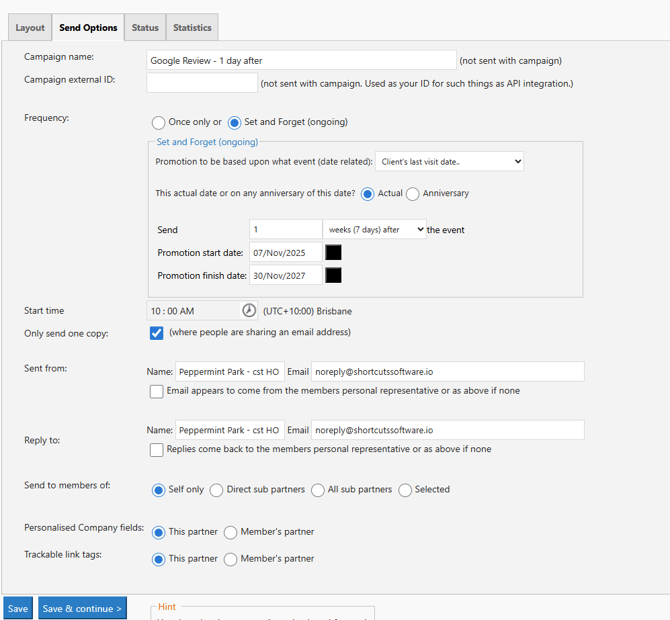Switch to the Layout tab
This screenshot has width=670, height=620.
30,28
